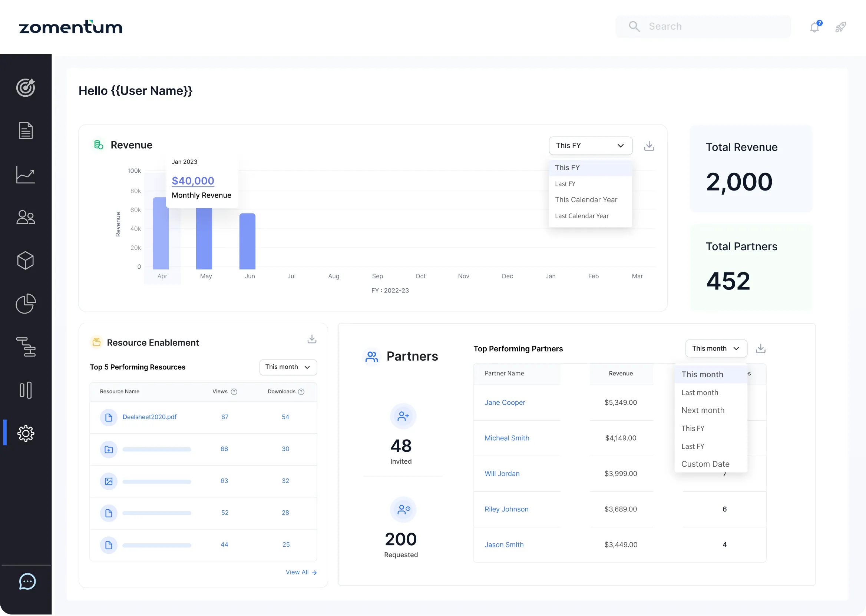Open the Partners users icon in sidebar
The image size is (866, 616).
tap(26, 217)
